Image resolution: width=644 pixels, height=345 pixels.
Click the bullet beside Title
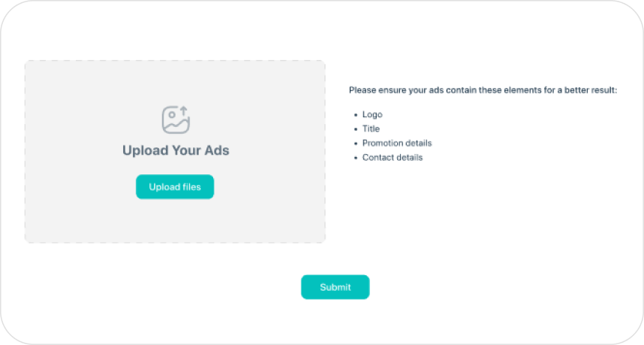pos(355,129)
